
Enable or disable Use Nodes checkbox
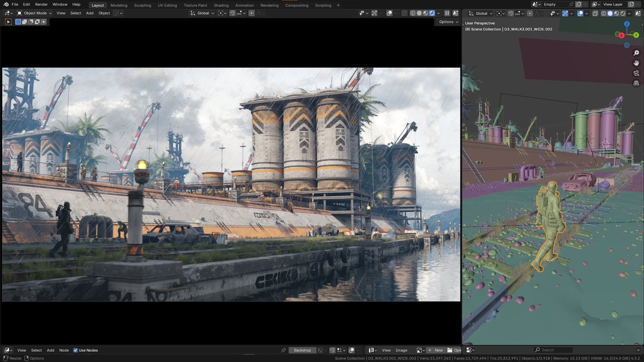pos(76,350)
